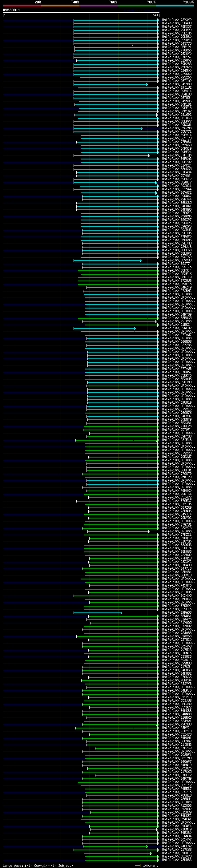Open the UniRef100_B8B8K5 hit
This screenshot has width=197, height=868.
coord(177,318)
